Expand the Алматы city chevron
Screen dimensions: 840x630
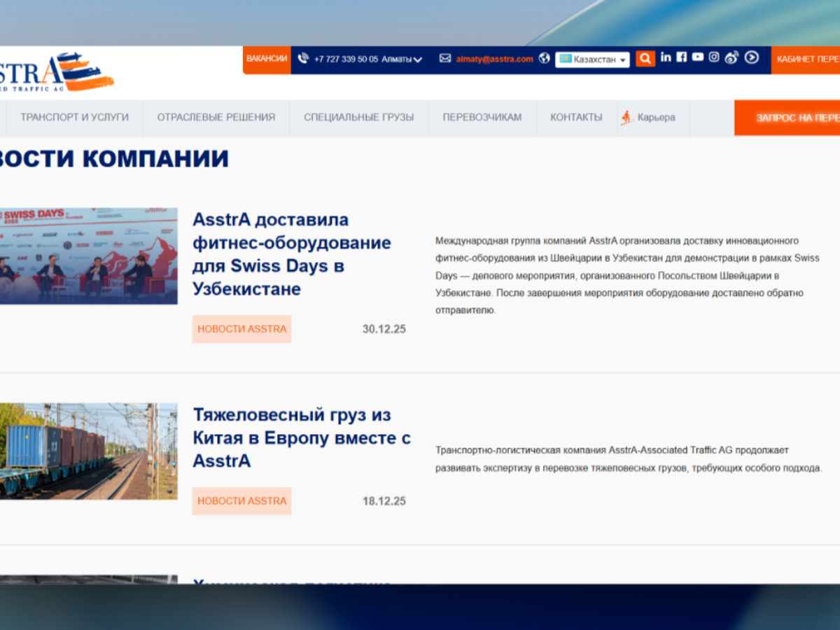(x=418, y=59)
